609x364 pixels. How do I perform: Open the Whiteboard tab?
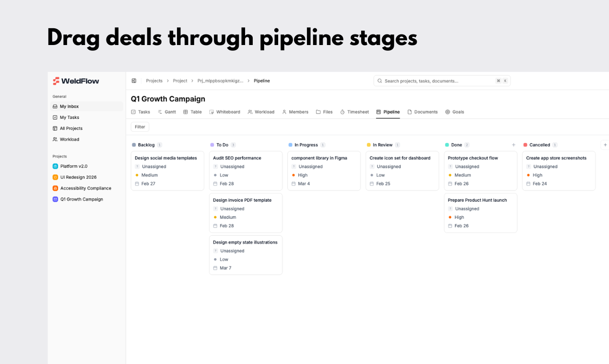tap(224, 112)
